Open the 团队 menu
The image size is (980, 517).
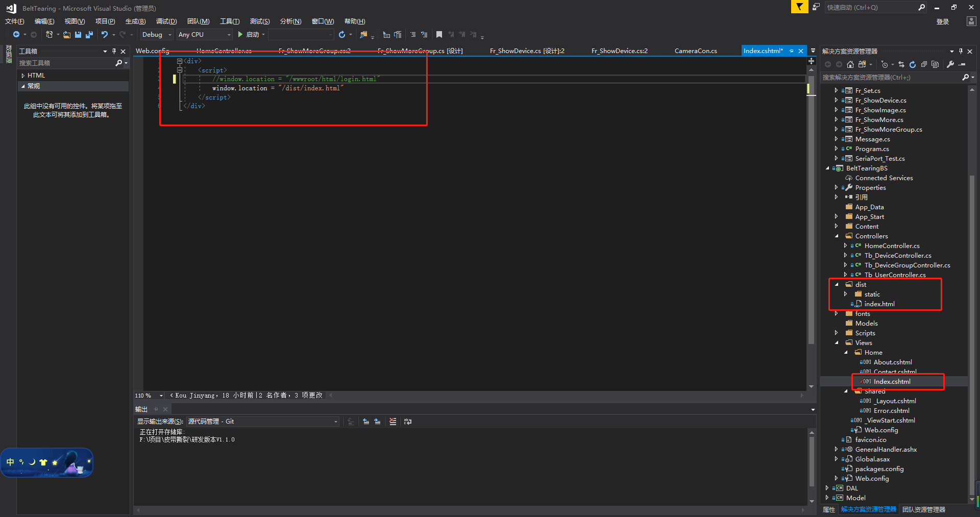point(199,21)
